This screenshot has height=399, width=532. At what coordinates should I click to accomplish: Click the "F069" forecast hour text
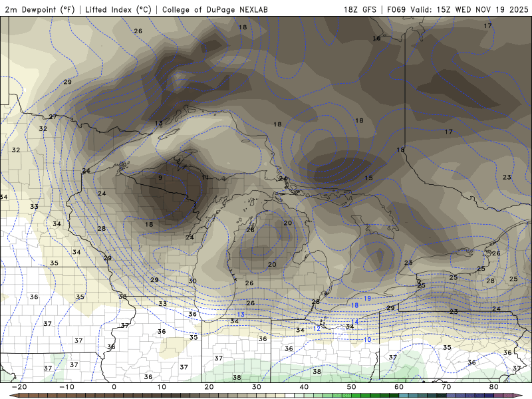(x=396, y=9)
